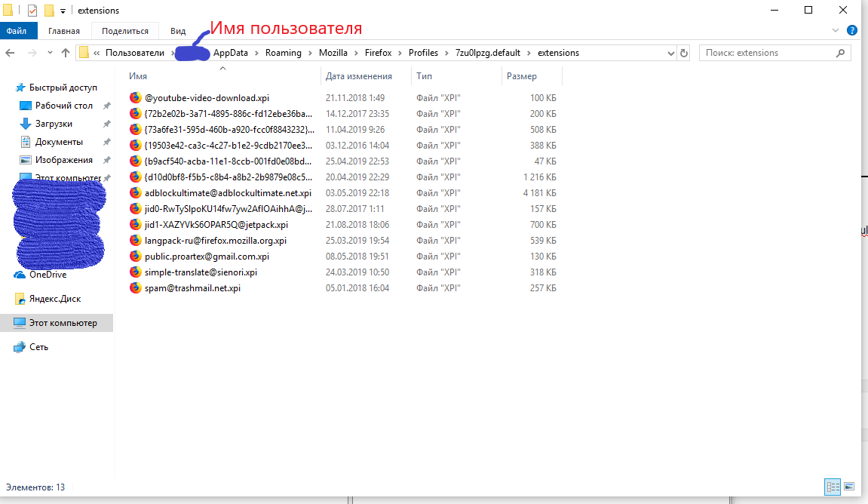Expand the chevron after Profiles in path
The image size is (868, 504).
click(x=447, y=53)
